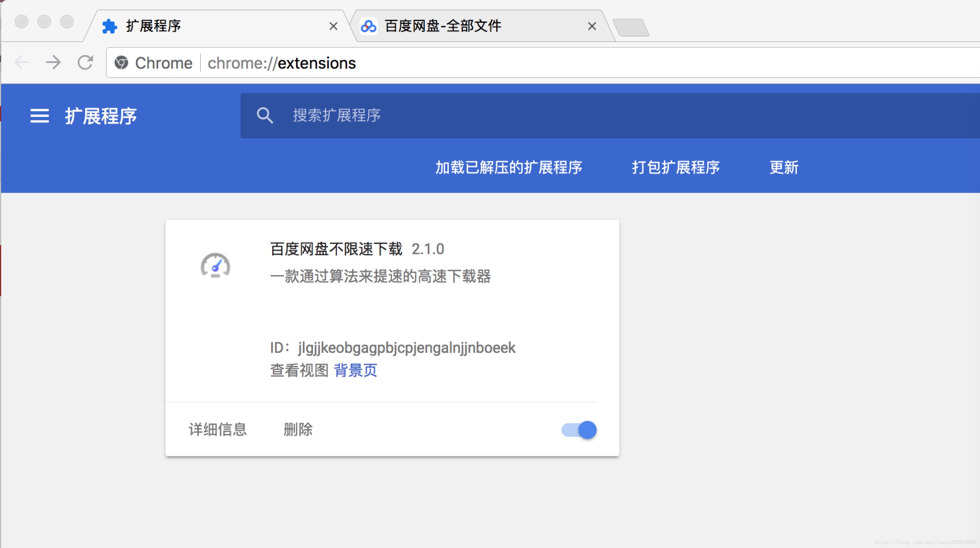Click the Chrome site info icon
Screen dimensions: 980x548
pos(121,63)
